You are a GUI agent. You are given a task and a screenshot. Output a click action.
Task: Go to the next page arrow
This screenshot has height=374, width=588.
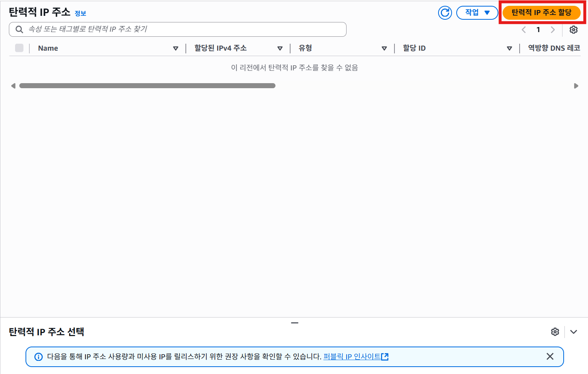(553, 30)
